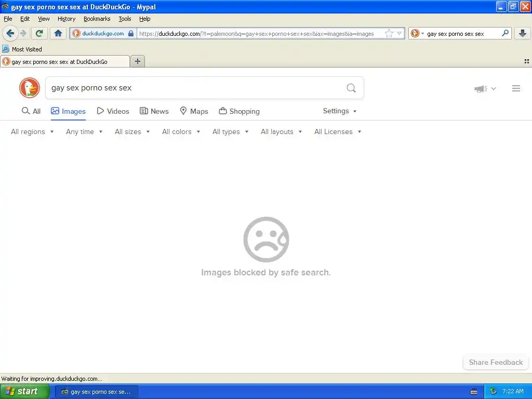532x399 pixels.
Task: Expand the All types filter
Action: tap(231, 131)
